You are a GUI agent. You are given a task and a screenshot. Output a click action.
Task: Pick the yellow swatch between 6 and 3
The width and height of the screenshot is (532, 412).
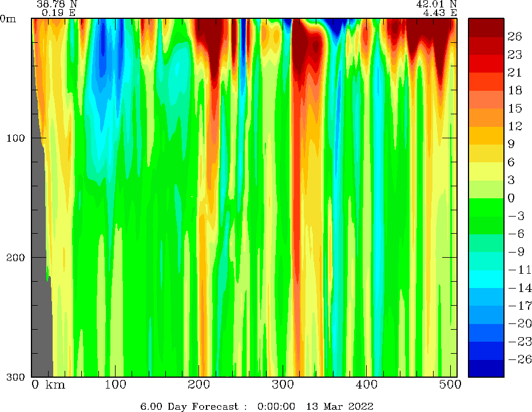(486, 171)
